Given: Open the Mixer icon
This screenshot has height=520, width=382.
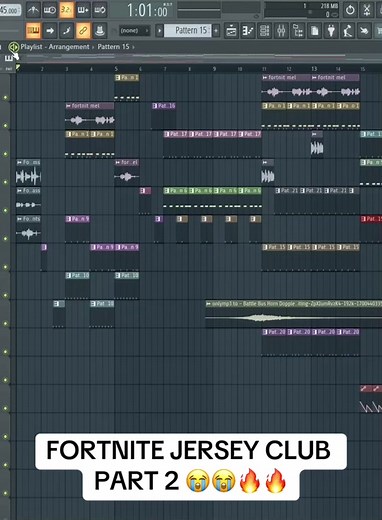Looking at the screenshot, I should (x=281, y=31).
